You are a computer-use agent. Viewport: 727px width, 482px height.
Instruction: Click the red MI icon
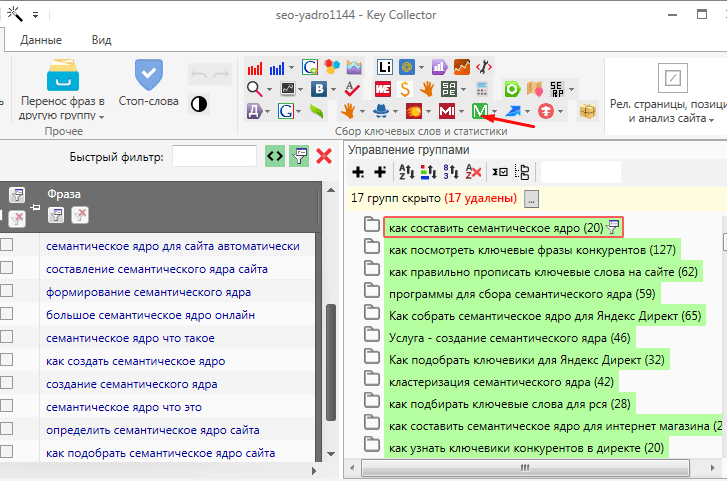tap(446, 111)
